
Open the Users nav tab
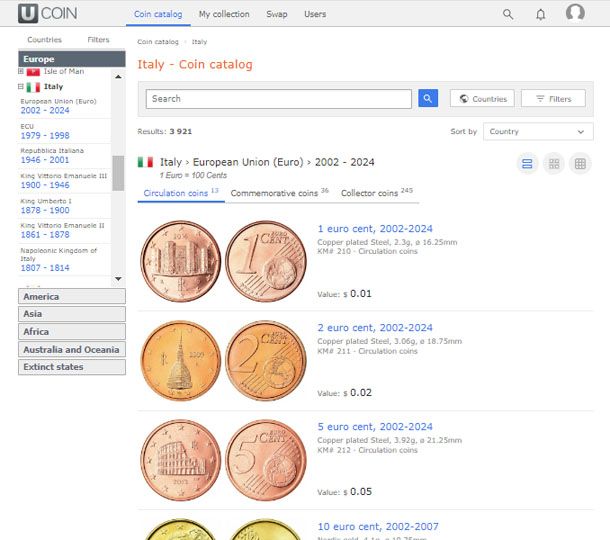click(x=315, y=14)
